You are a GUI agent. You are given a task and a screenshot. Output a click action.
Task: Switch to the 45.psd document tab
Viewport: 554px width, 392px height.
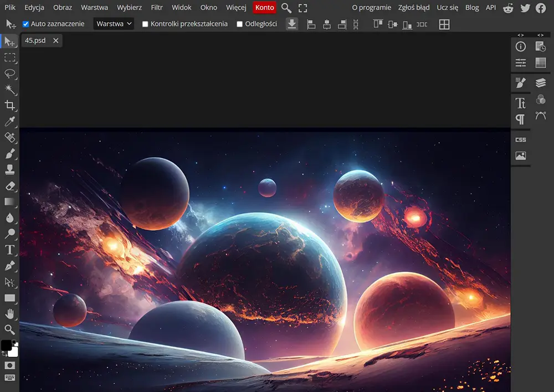[x=35, y=40]
